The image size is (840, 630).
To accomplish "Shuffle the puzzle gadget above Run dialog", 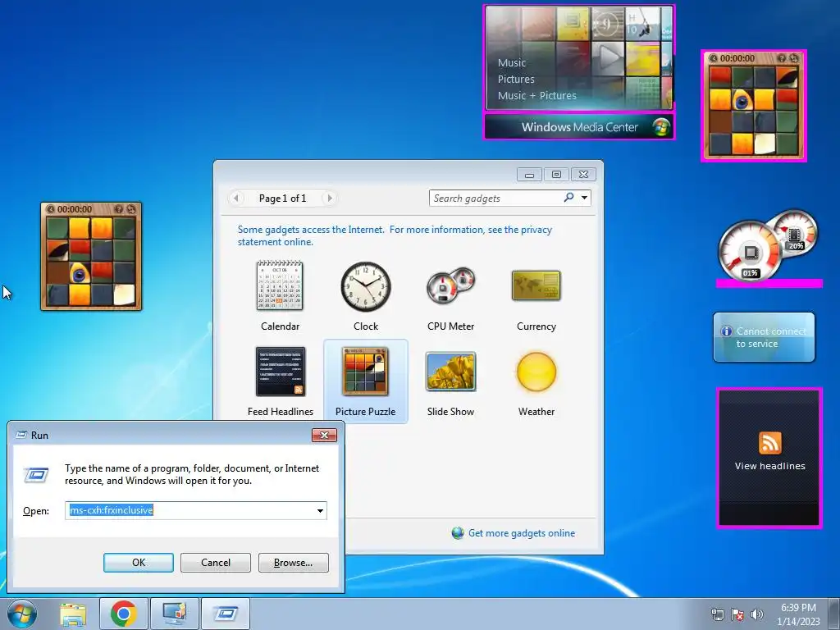I will [x=131, y=209].
